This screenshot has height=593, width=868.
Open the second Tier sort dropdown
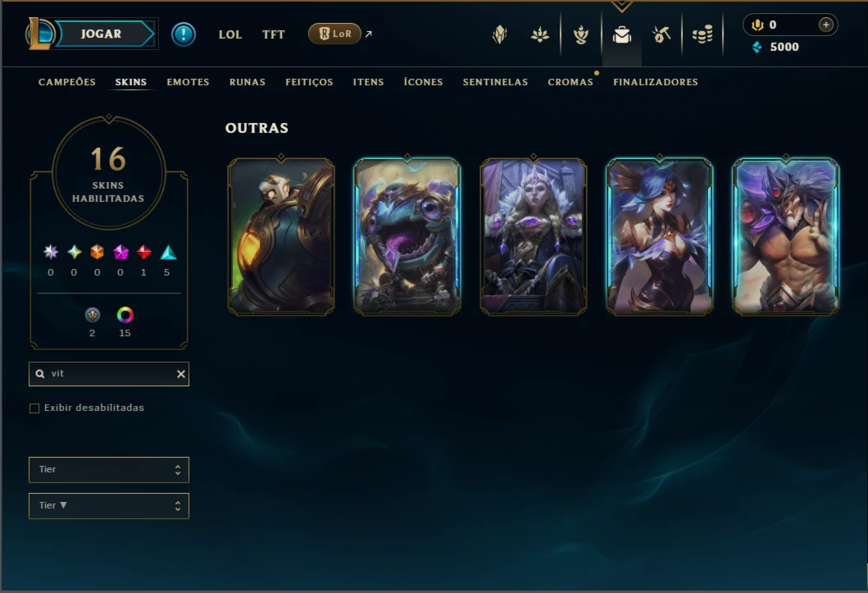pos(109,505)
